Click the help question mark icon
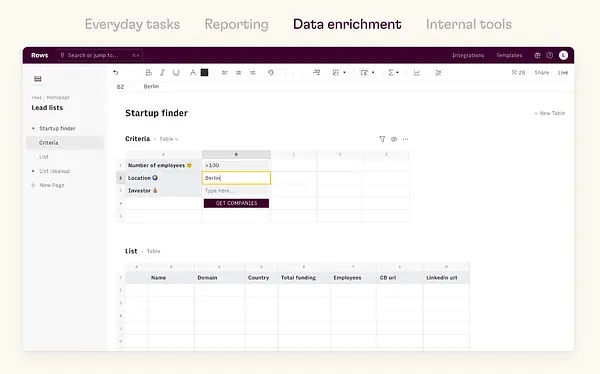Viewport: 600px width, 374px height. tap(549, 56)
